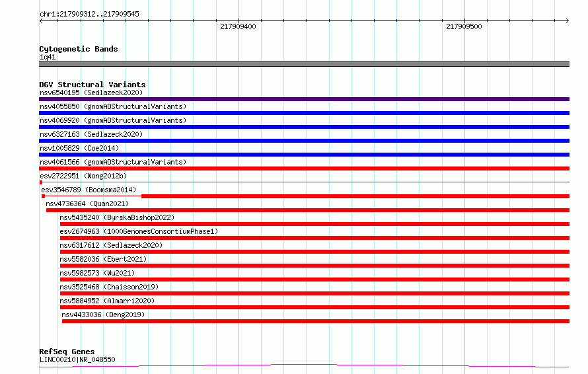Screen dimensions: 588x374
Task: Select the red nsv4736364 variant bar
Action: (x=308, y=210)
